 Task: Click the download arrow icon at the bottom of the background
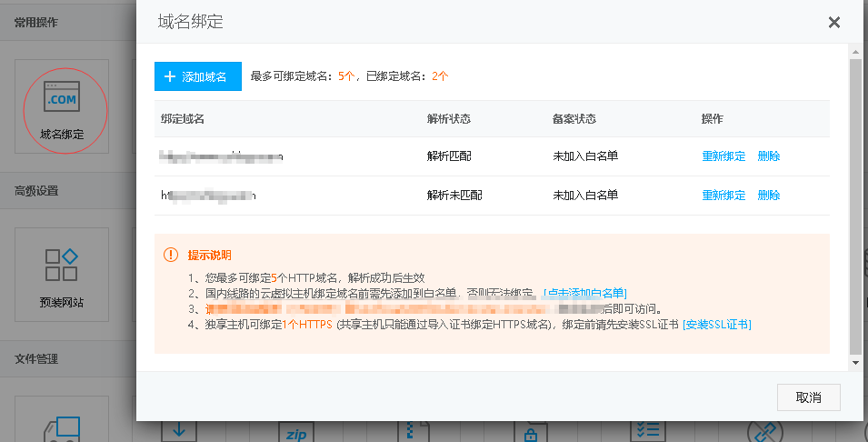[179, 432]
